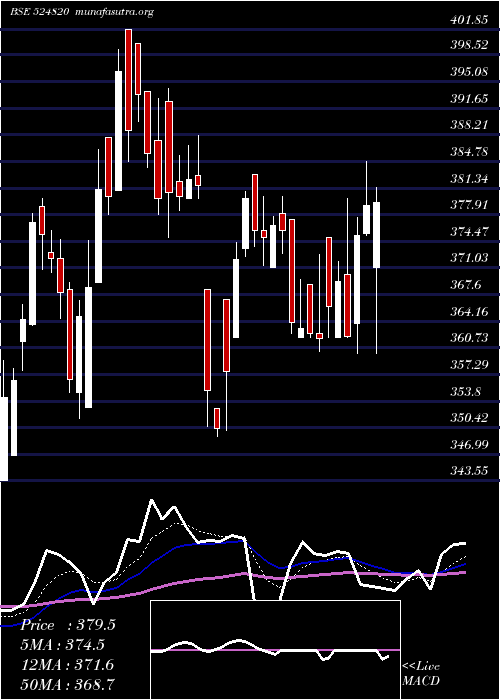Click the 50MA : 368.7 readout
Screen dimensions: 500x700
68,684
